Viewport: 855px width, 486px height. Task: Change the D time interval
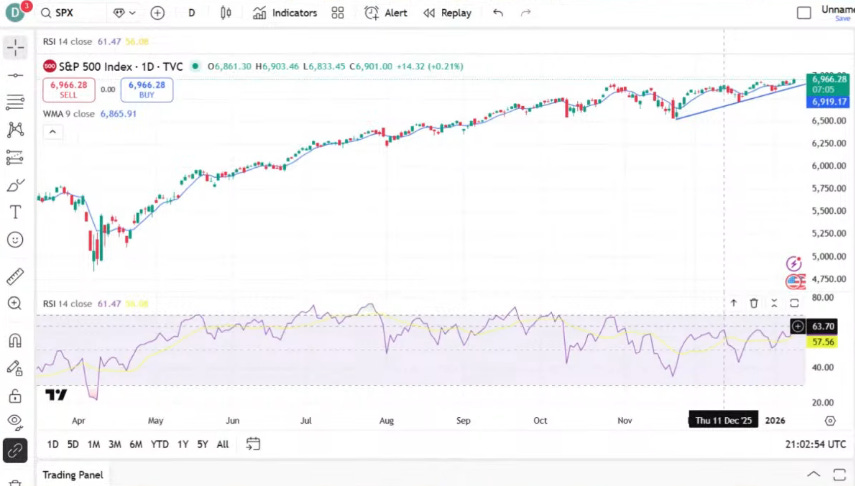pyautogui.click(x=191, y=13)
